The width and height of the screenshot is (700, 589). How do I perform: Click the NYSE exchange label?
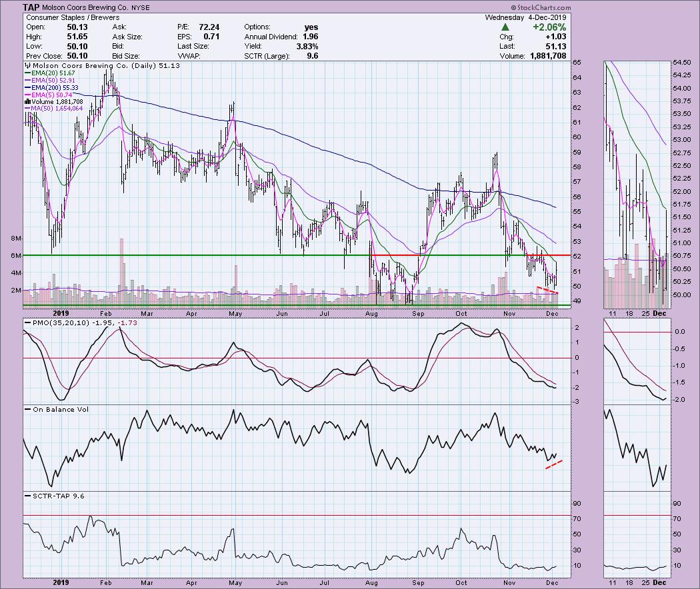pos(141,8)
